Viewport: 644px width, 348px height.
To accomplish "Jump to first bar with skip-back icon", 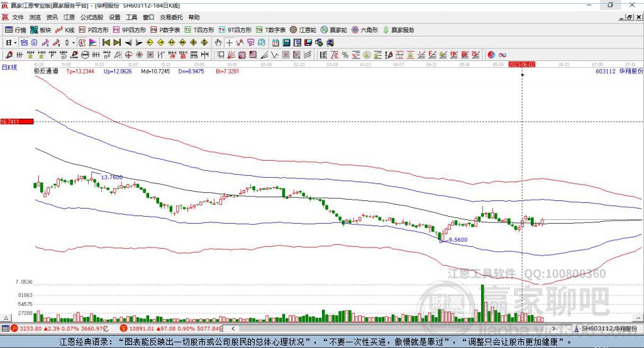I will (106, 42).
